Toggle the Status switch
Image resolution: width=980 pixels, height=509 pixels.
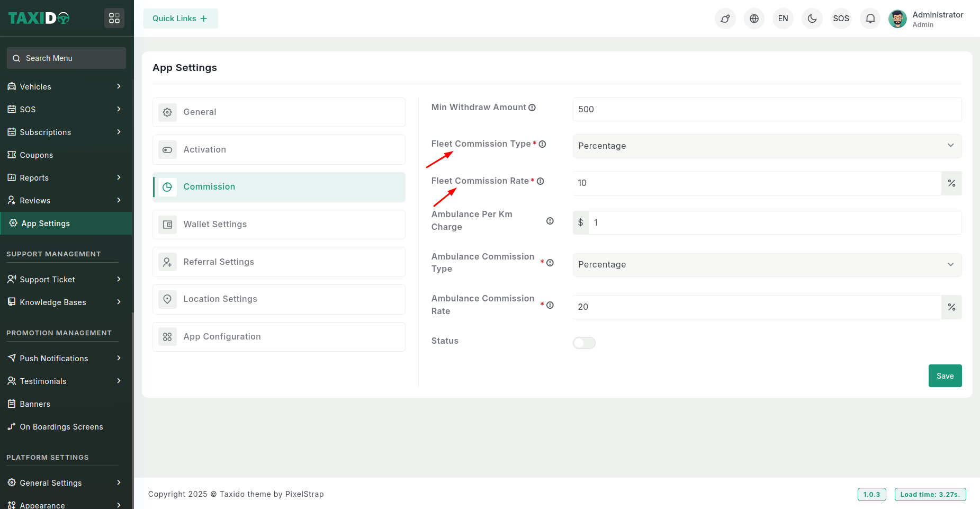584,343
